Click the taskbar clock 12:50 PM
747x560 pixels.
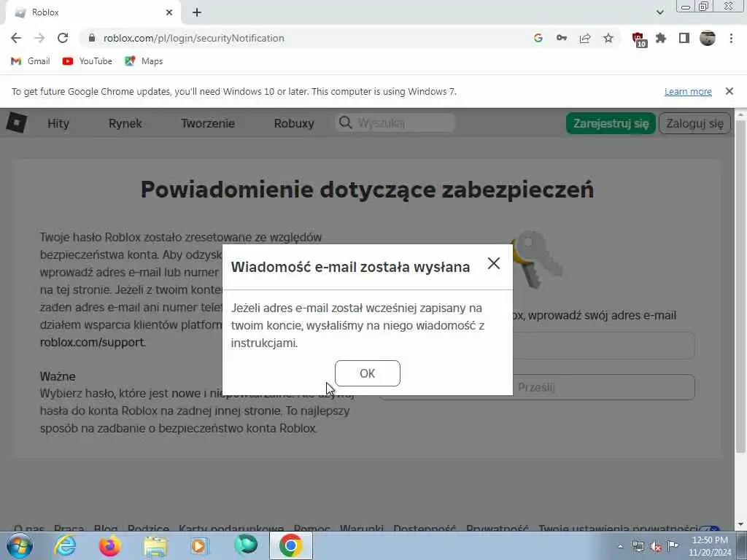(710, 540)
